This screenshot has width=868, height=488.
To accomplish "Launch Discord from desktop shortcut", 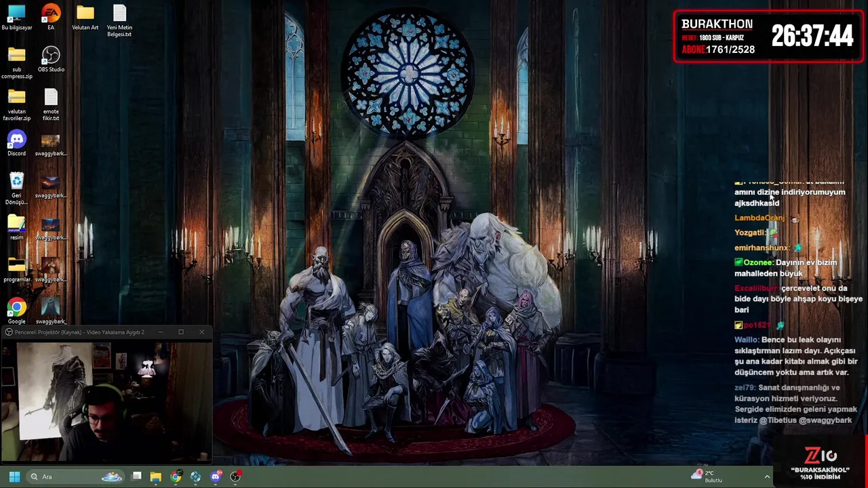I will pos(16,144).
